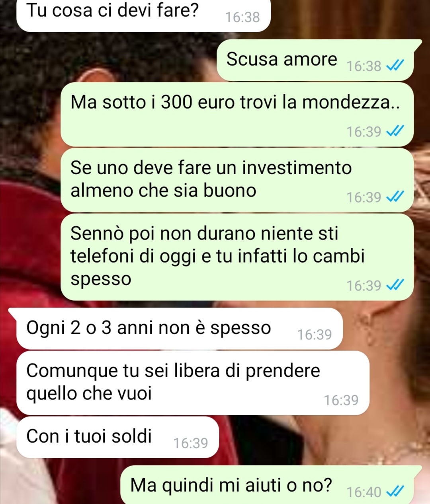Tap blue double-check on the mondezza message
The width and height of the screenshot is (430, 504).
396,131
